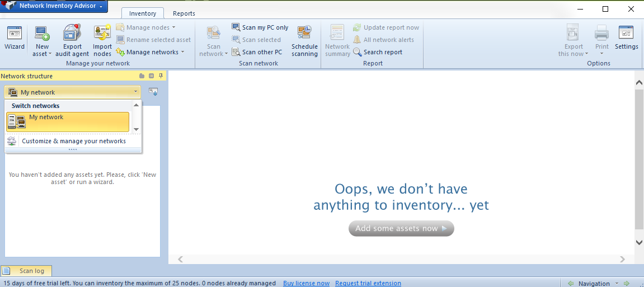Click Update report now
The image size is (644, 287).
386,27
